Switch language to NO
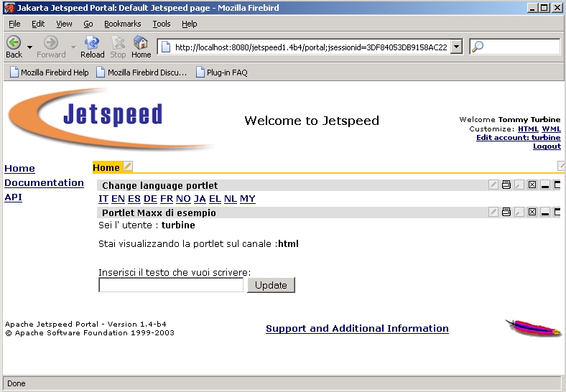Image resolution: width=566 pixels, height=392 pixels. (183, 199)
